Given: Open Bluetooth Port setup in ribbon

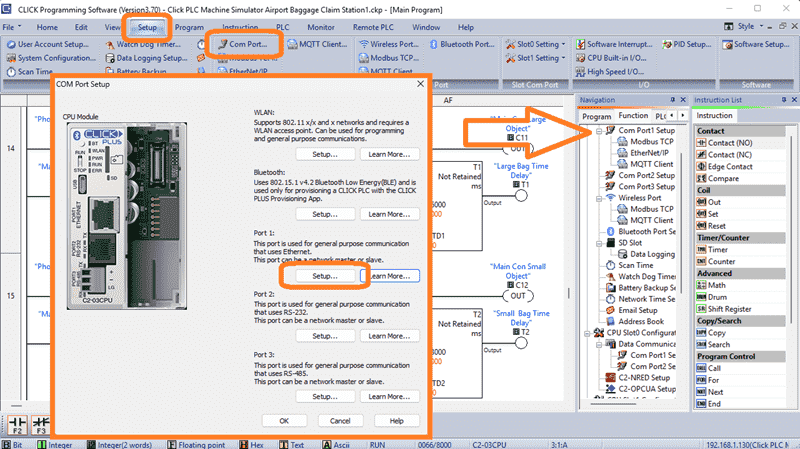Looking at the screenshot, I should click(458, 44).
